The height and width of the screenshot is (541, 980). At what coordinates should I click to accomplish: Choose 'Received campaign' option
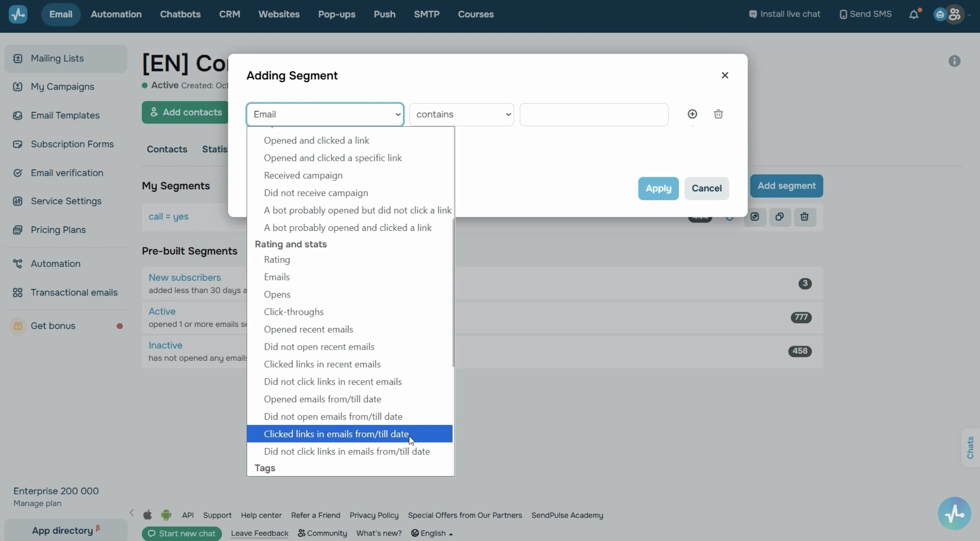[x=349, y=175]
